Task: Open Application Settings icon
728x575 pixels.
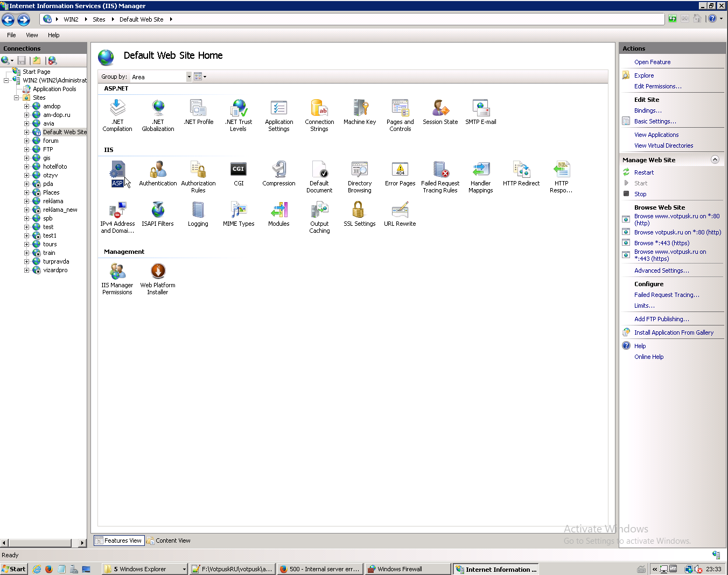Action: point(279,115)
